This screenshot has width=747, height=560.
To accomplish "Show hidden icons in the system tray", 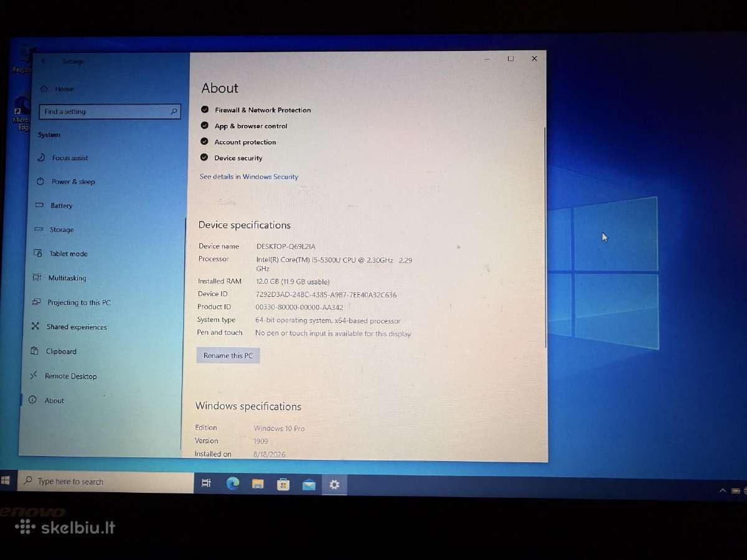I will (x=723, y=491).
